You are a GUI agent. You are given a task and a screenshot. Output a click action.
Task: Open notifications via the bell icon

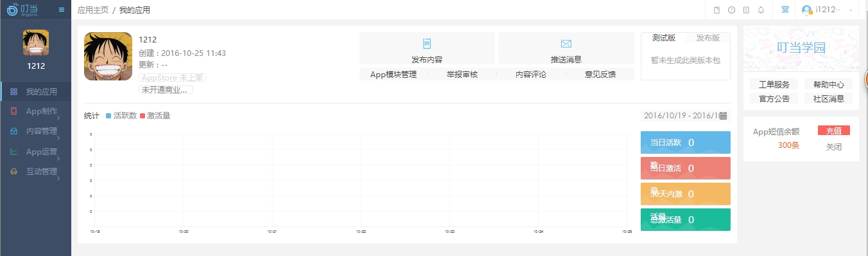(761, 10)
